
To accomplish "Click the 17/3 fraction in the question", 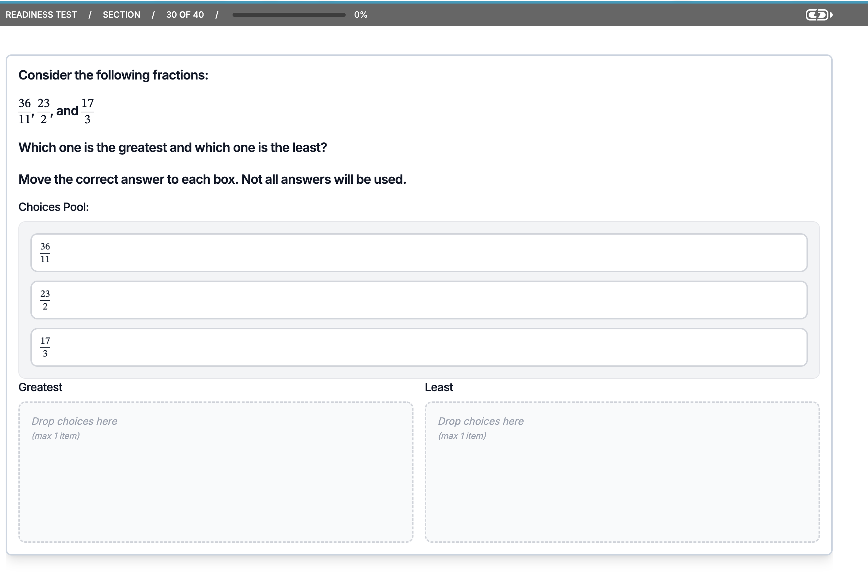I will point(87,111).
